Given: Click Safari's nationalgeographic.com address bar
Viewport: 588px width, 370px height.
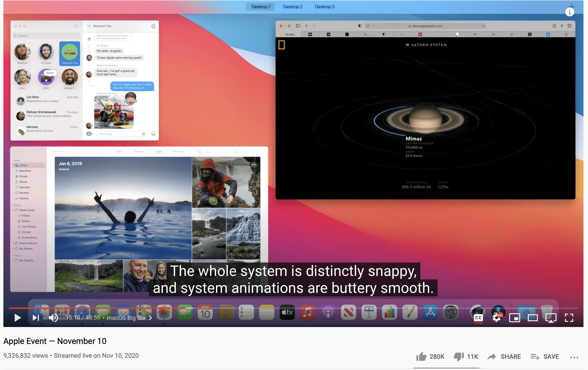Looking at the screenshot, I should [x=425, y=26].
